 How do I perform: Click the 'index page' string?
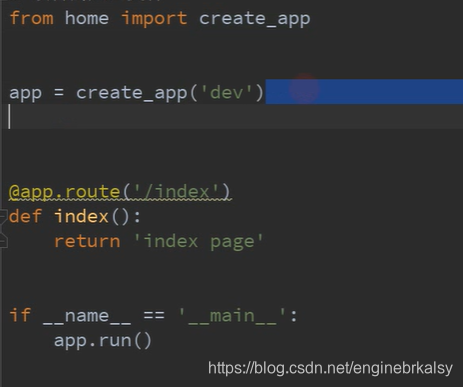pos(198,242)
